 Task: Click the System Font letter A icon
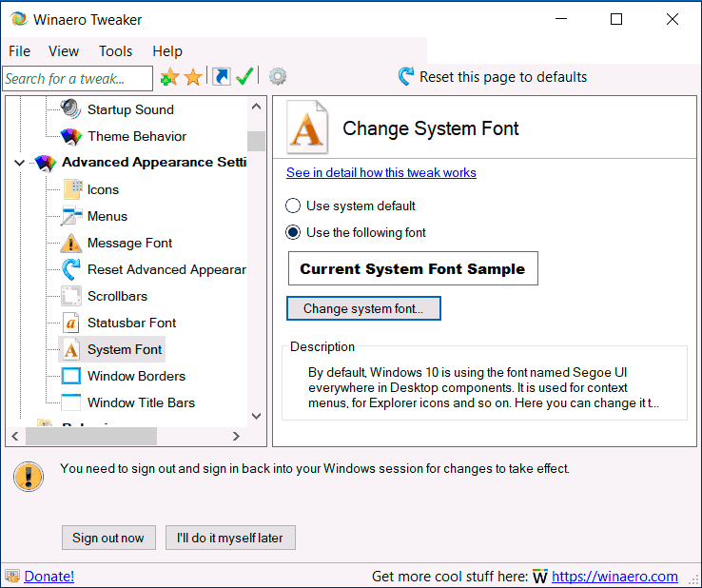[71, 349]
